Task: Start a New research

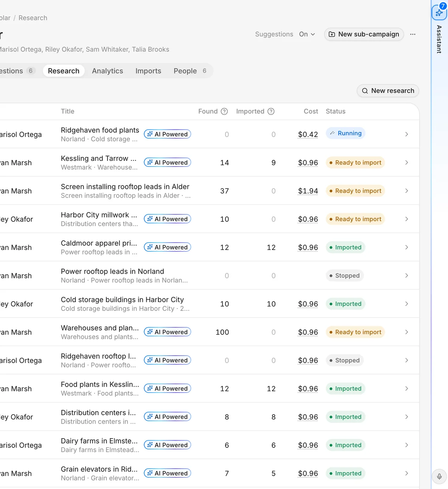Action: pyautogui.click(x=388, y=91)
